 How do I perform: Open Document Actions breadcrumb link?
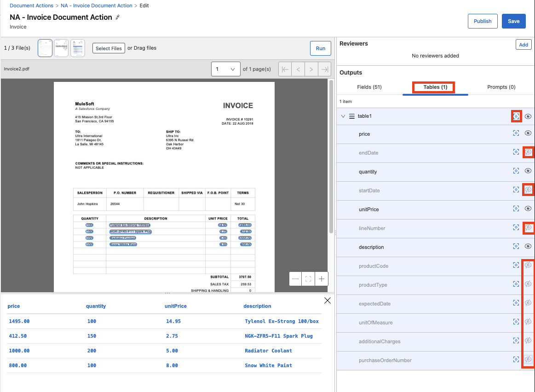pyautogui.click(x=31, y=6)
